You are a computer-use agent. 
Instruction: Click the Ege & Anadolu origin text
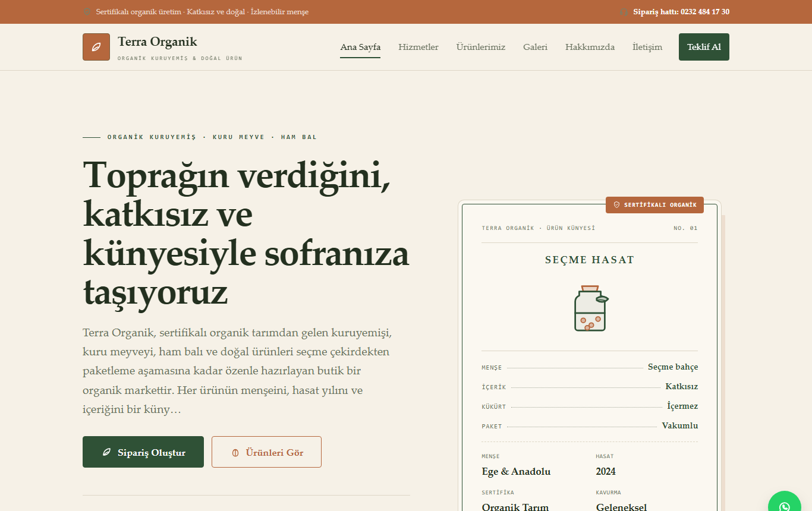(516, 472)
